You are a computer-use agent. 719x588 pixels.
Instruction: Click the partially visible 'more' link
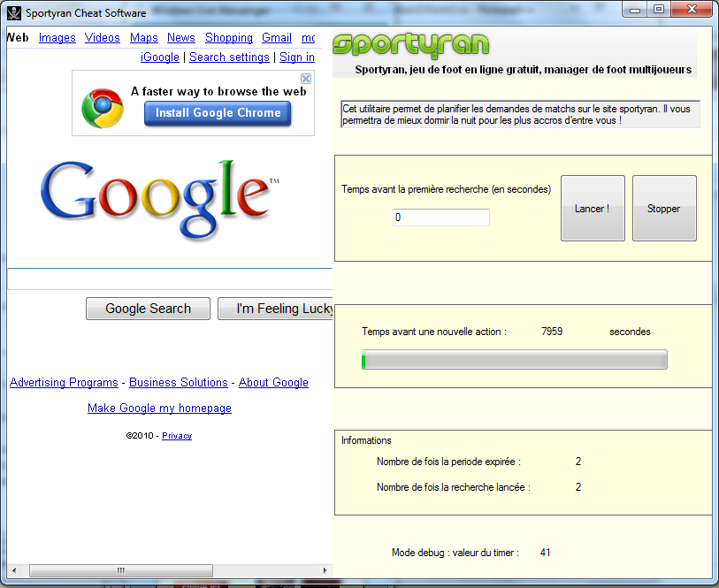[308, 38]
